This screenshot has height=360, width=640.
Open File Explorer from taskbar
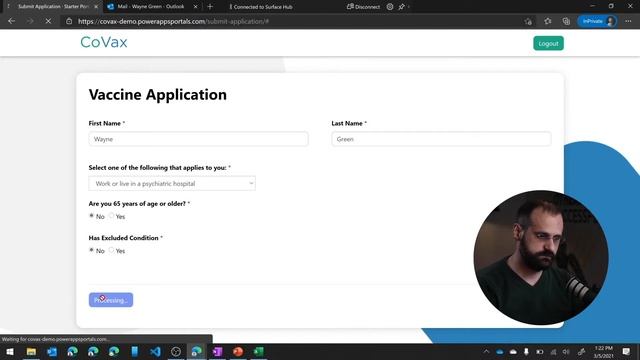tap(31, 351)
